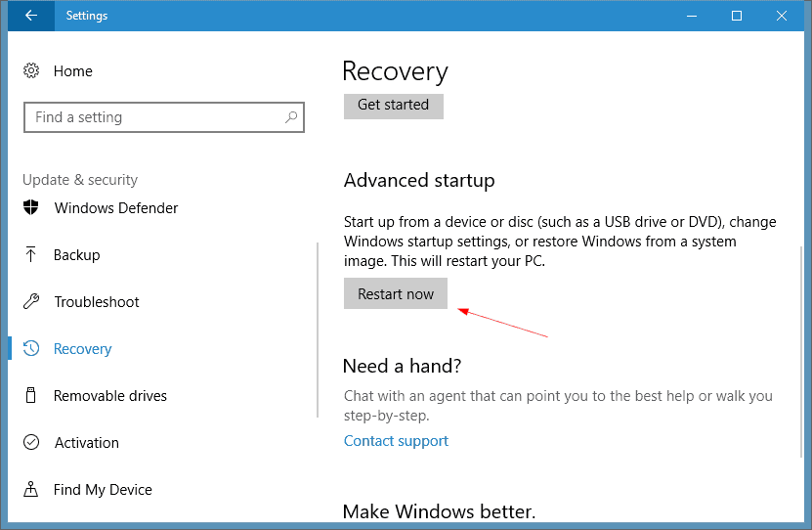812x530 pixels.
Task: Open the Windows Defender settings page
Action: pyautogui.click(x=115, y=208)
